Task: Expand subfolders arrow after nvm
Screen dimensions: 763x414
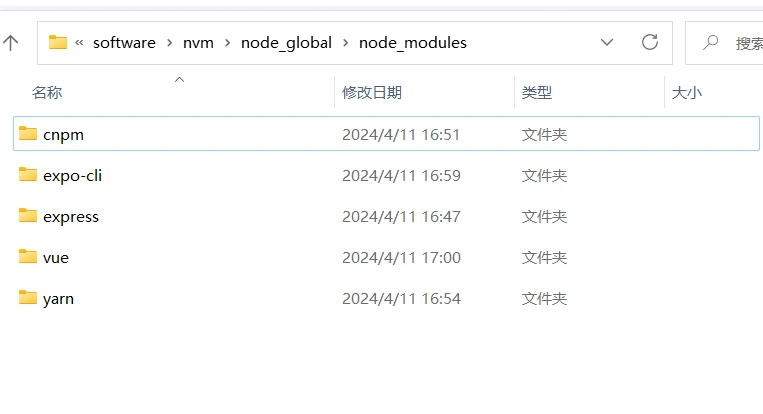Action: pos(227,43)
